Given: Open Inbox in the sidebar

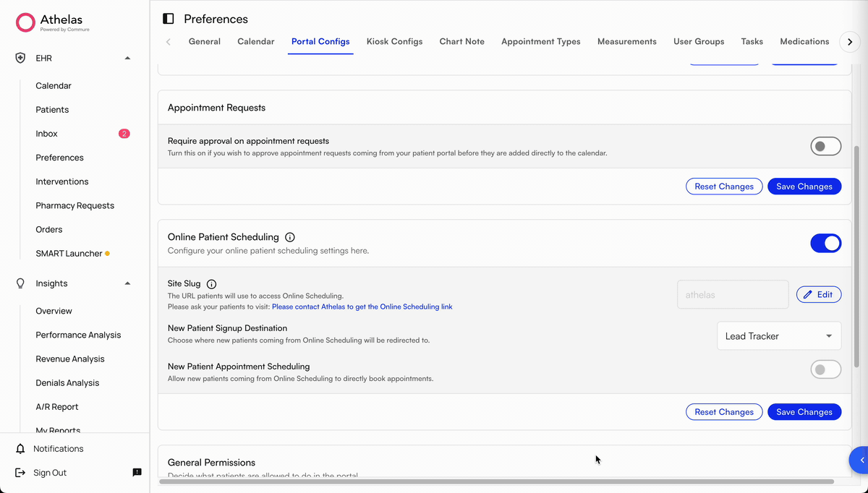Looking at the screenshot, I should 46,134.
